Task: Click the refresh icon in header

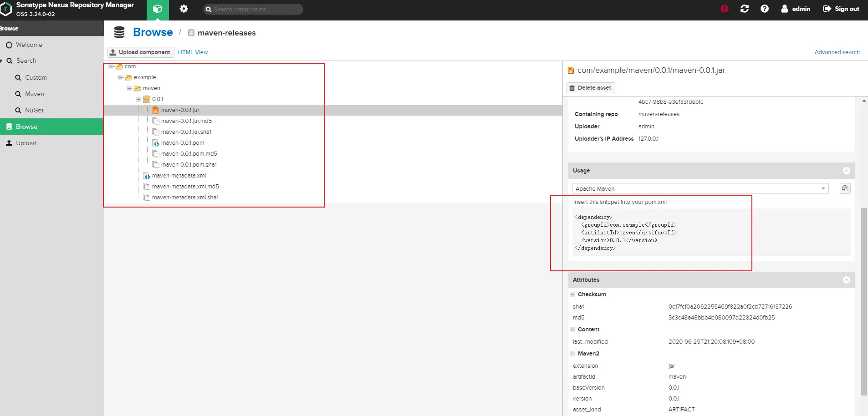Action: coord(745,9)
